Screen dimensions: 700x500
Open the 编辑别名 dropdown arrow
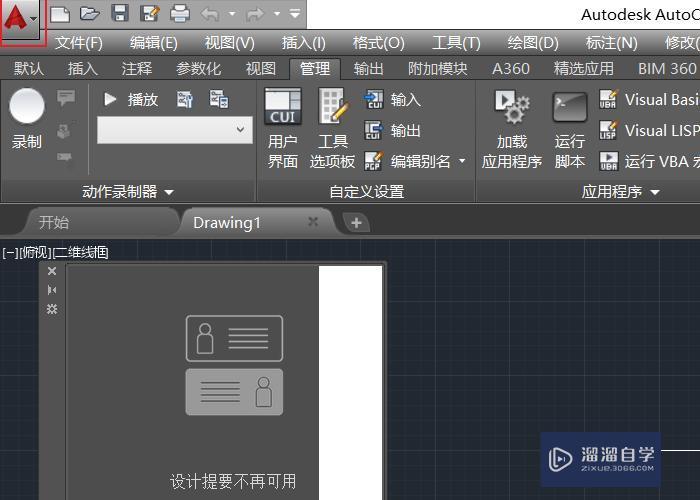coord(462,161)
